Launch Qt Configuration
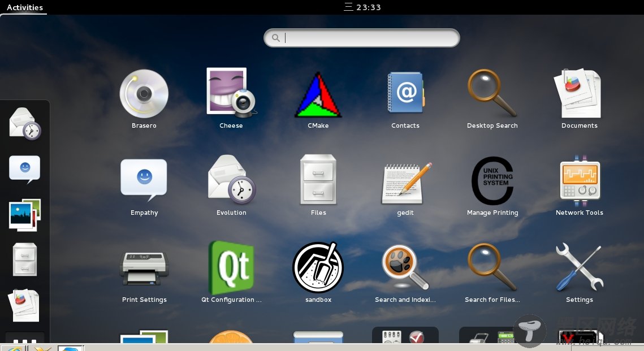The width and height of the screenshot is (644, 351). (231, 267)
